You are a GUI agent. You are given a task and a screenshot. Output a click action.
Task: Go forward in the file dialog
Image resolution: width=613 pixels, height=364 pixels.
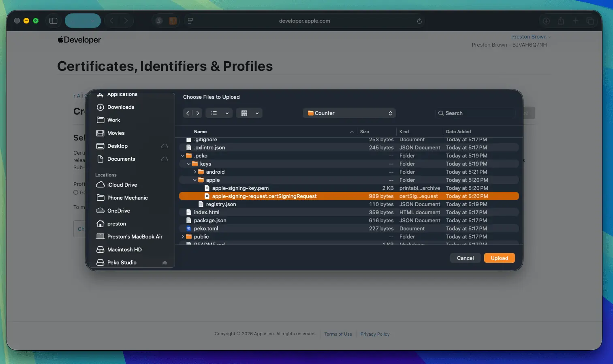coord(198,113)
